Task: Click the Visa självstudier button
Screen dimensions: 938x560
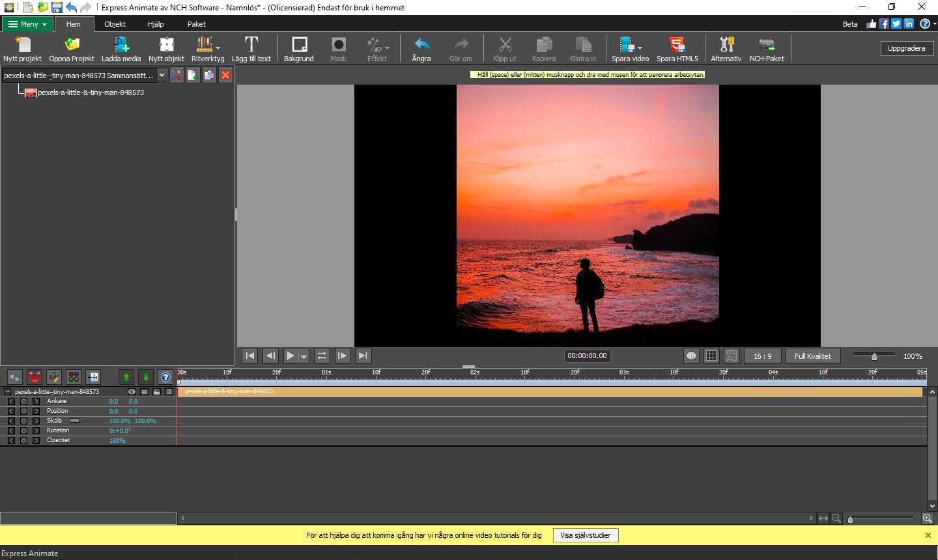Action: click(x=585, y=535)
